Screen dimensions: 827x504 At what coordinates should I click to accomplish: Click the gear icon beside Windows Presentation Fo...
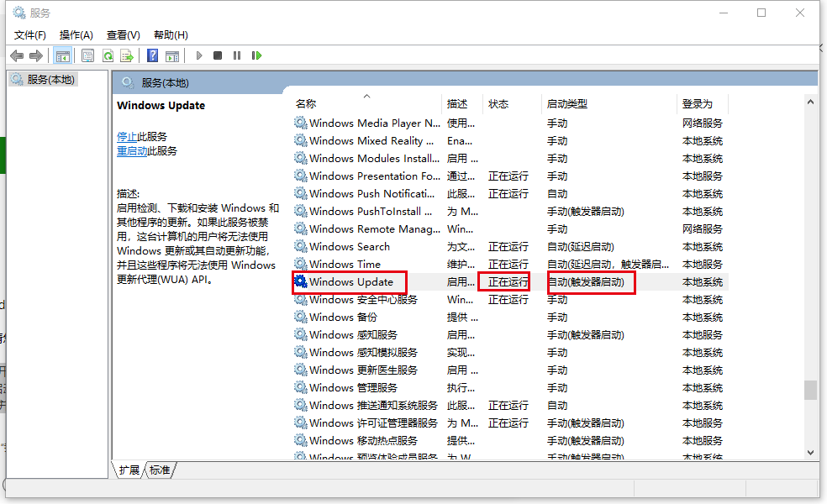tap(301, 176)
